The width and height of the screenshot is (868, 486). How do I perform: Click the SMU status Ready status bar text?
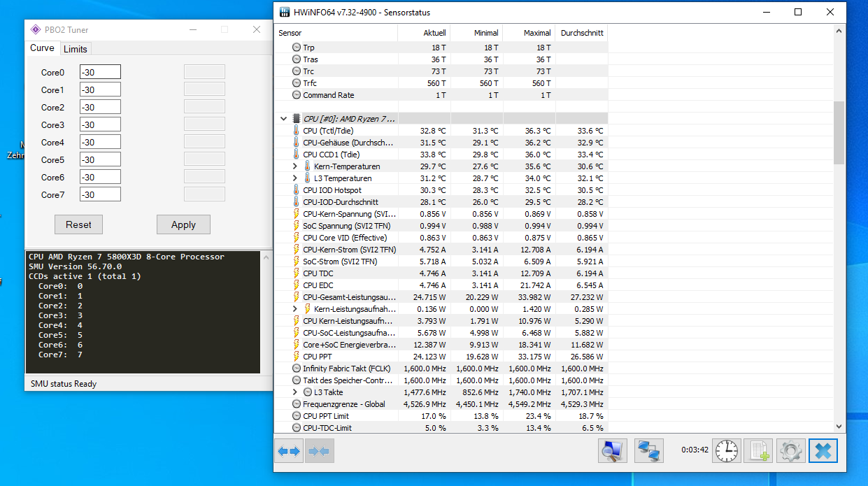pyautogui.click(x=64, y=384)
